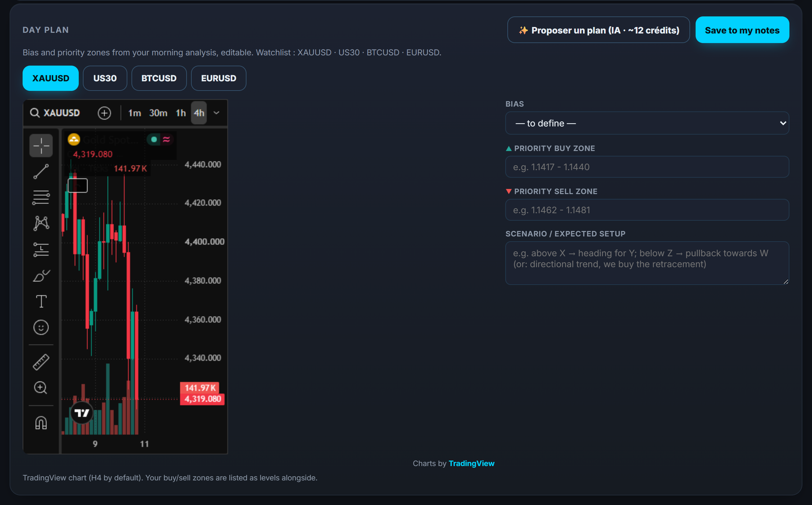
Task: Expand the chart timeframe dropdown chevron
Action: click(217, 113)
